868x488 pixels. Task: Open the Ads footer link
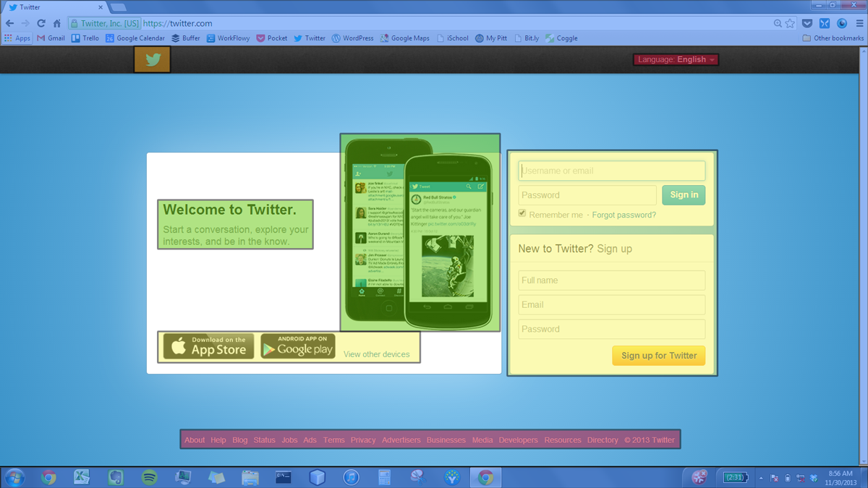click(310, 440)
